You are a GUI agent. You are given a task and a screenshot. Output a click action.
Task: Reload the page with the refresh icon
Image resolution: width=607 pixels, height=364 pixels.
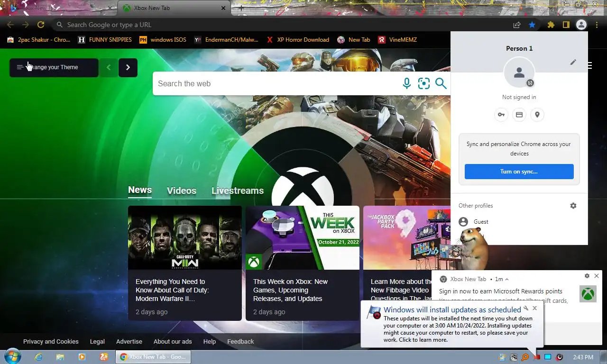41,25
